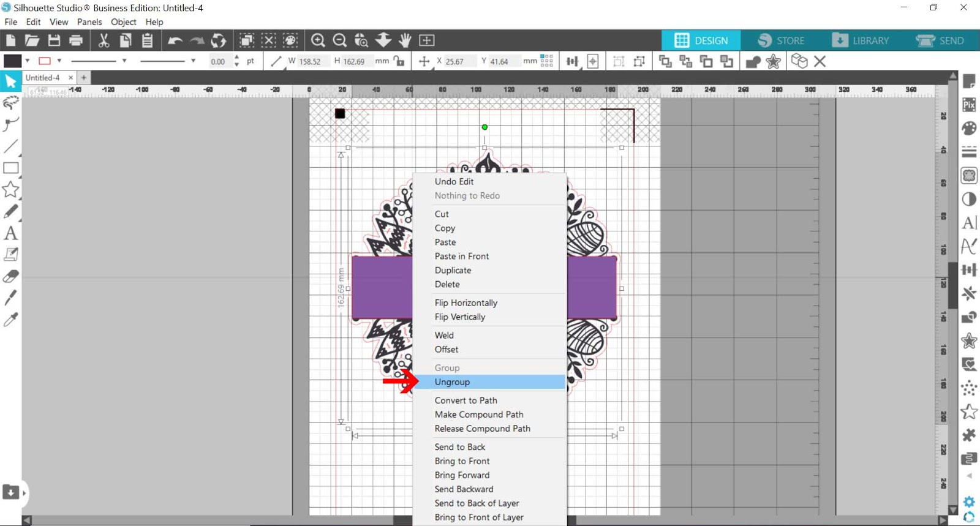Open the Preferences gear icon
Viewport: 980px width, 526px height.
[x=969, y=502]
